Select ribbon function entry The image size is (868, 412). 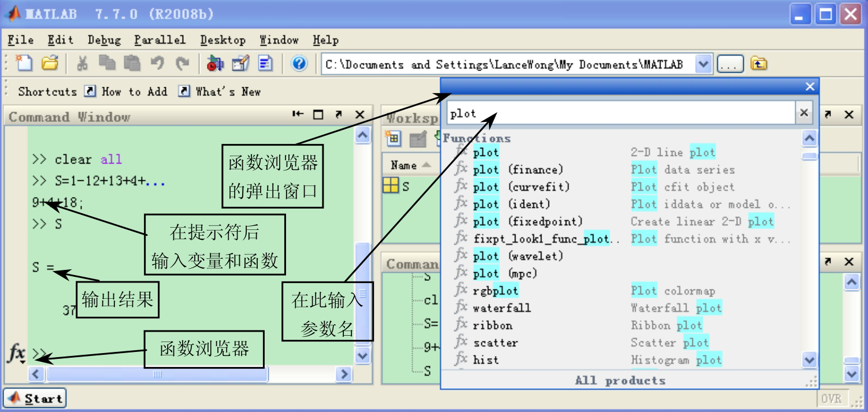pos(622,325)
